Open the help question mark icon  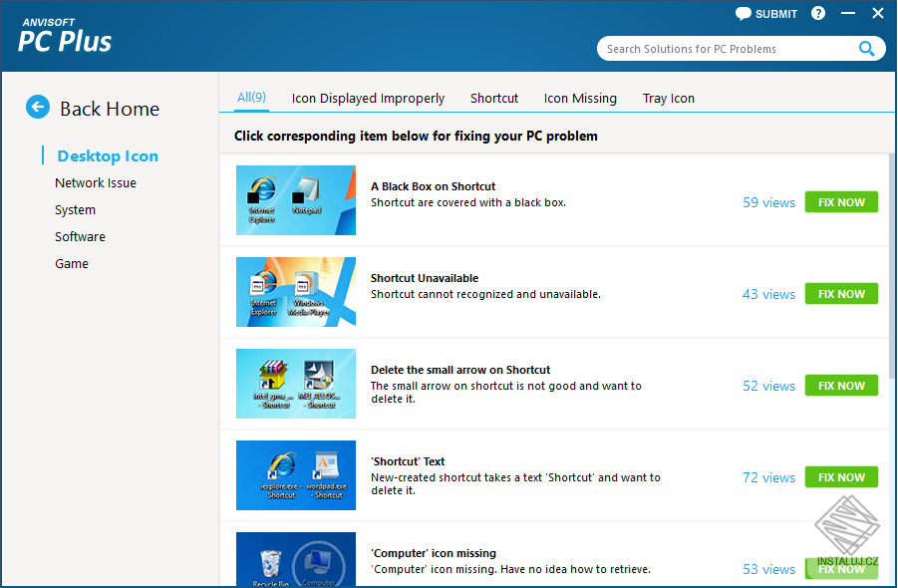(x=818, y=13)
